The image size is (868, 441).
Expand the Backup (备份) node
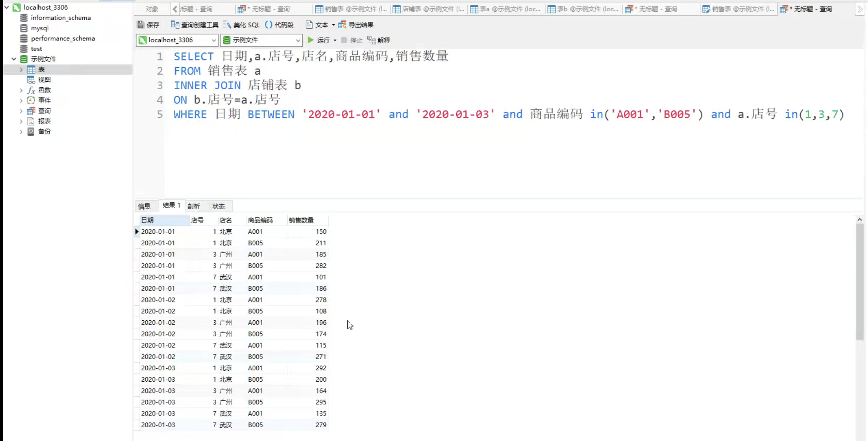coord(21,131)
